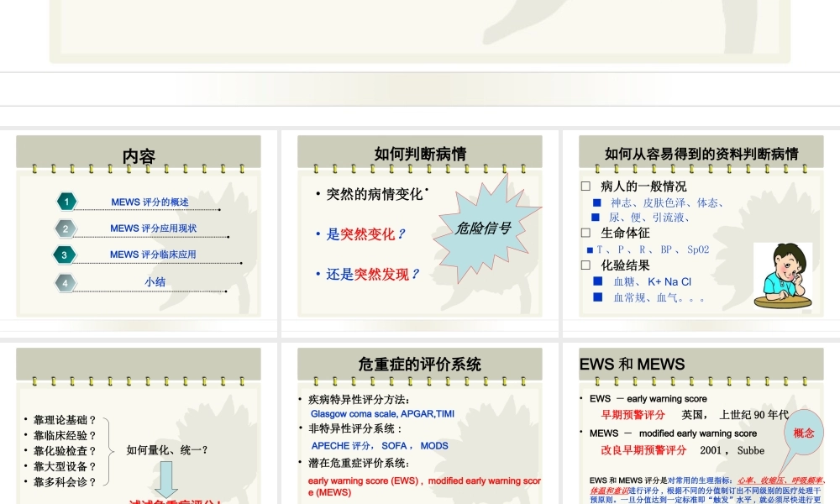The image size is (840, 504).
Task: Click the red text 早期预警评分
Action: tap(633, 415)
